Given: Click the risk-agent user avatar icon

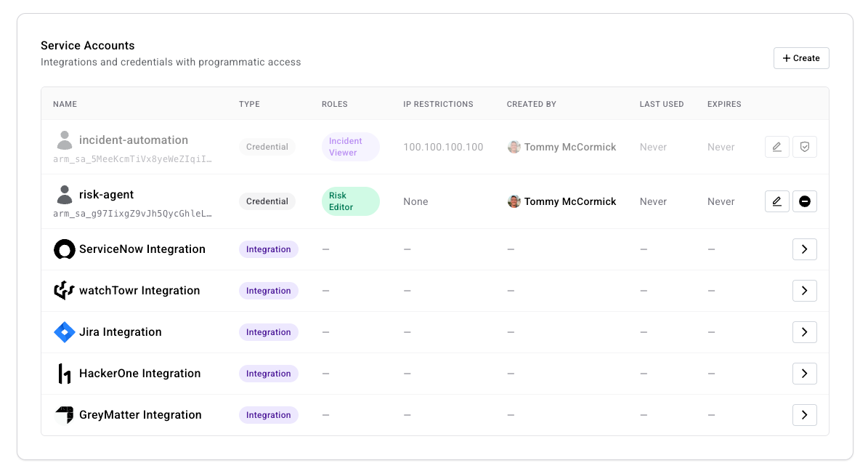Looking at the screenshot, I should point(64,195).
